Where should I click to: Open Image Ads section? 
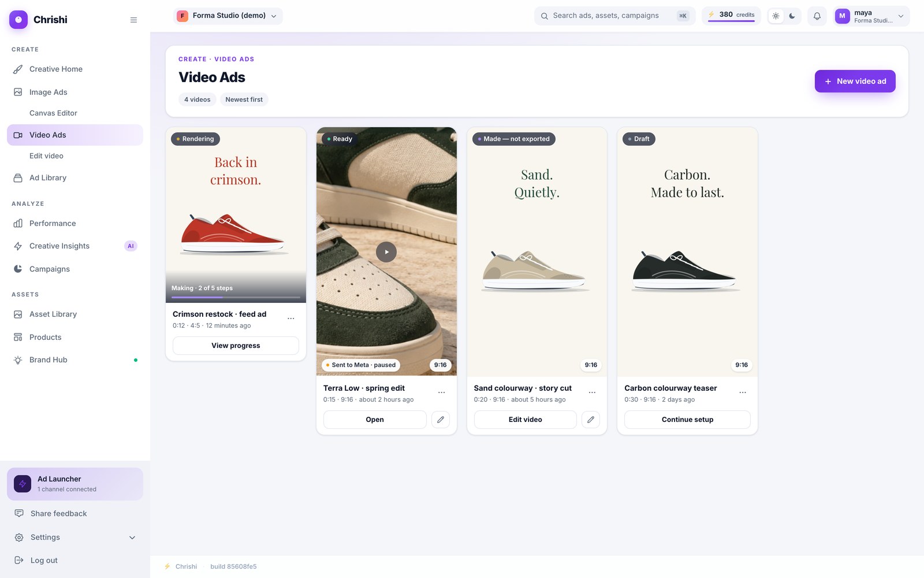75,92
